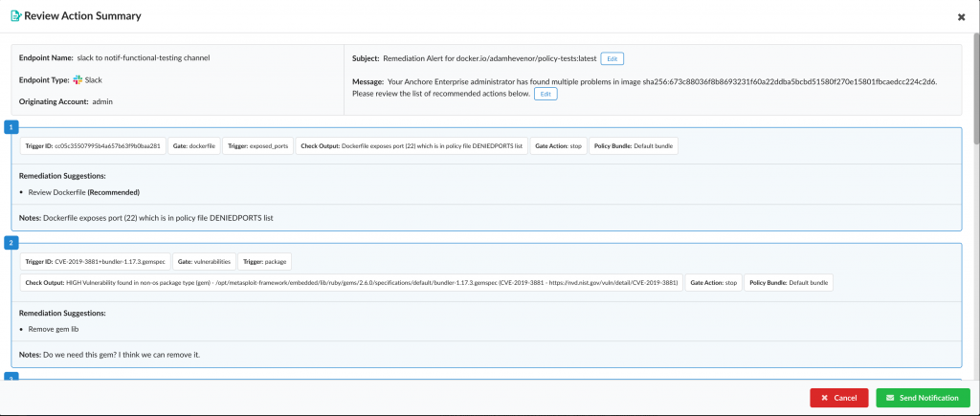
Task: Click the Anchore Enterprise message text
Action: [x=644, y=87]
